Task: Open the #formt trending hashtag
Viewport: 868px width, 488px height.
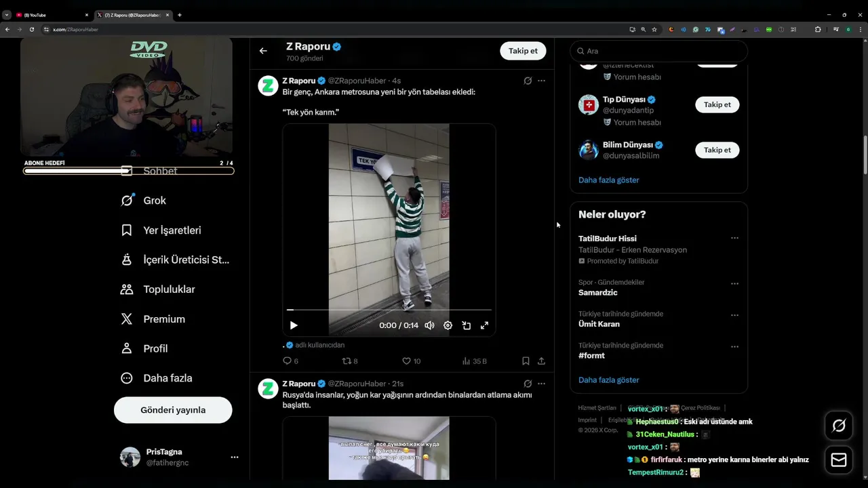Action: [x=591, y=356]
